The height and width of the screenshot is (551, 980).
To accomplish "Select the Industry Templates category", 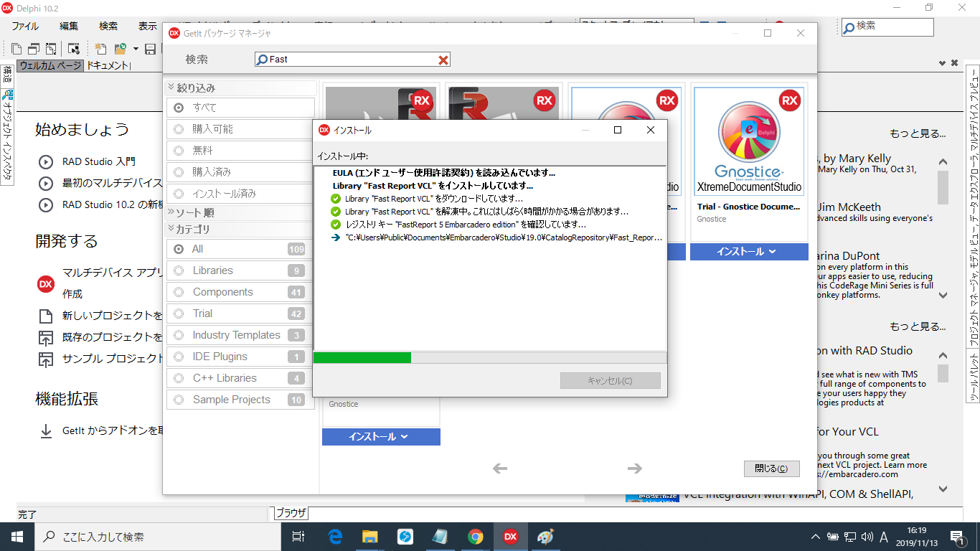I will coord(240,335).
